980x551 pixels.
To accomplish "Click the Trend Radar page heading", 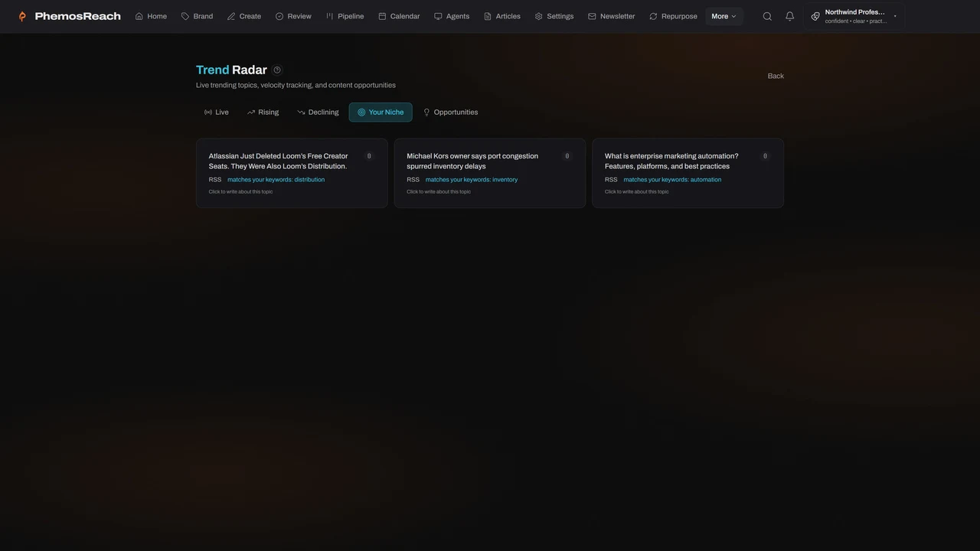I will (231, 70).
